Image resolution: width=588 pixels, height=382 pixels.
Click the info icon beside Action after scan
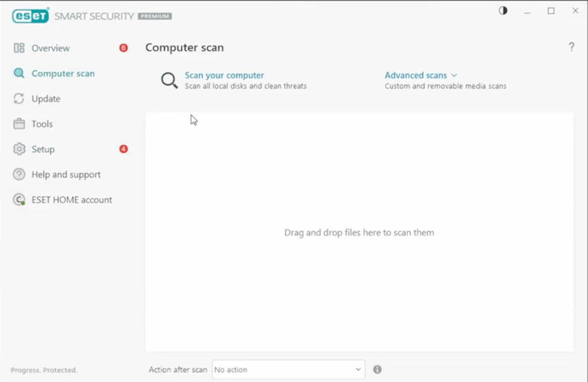377,369
